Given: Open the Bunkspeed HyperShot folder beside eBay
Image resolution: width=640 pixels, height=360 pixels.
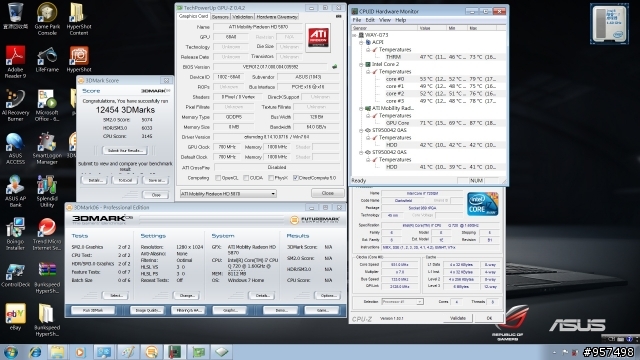Looking at the screenshot, I should (x=47, y=321).
